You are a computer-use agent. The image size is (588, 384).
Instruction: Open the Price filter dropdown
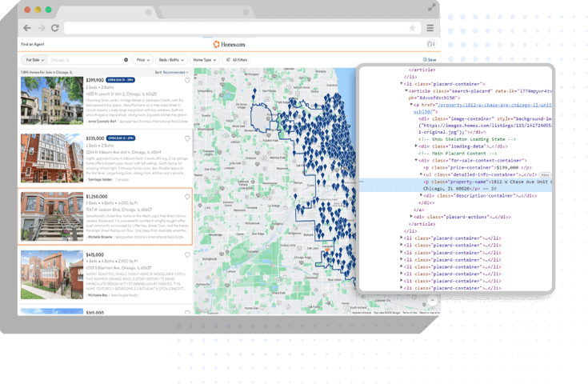pos(143,60)
